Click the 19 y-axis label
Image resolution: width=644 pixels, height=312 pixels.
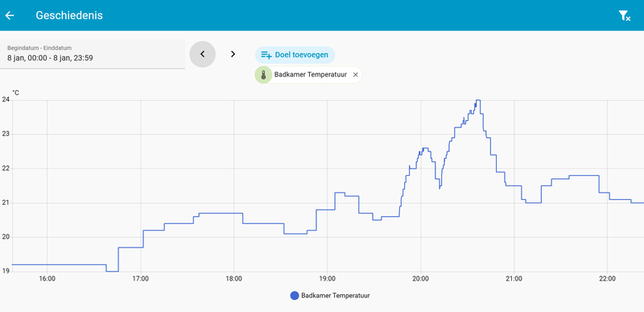[x=6, y=272]
